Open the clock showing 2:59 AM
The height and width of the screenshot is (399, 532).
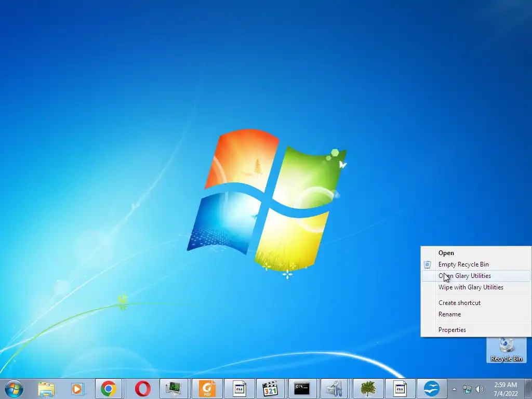pos(506,389)
